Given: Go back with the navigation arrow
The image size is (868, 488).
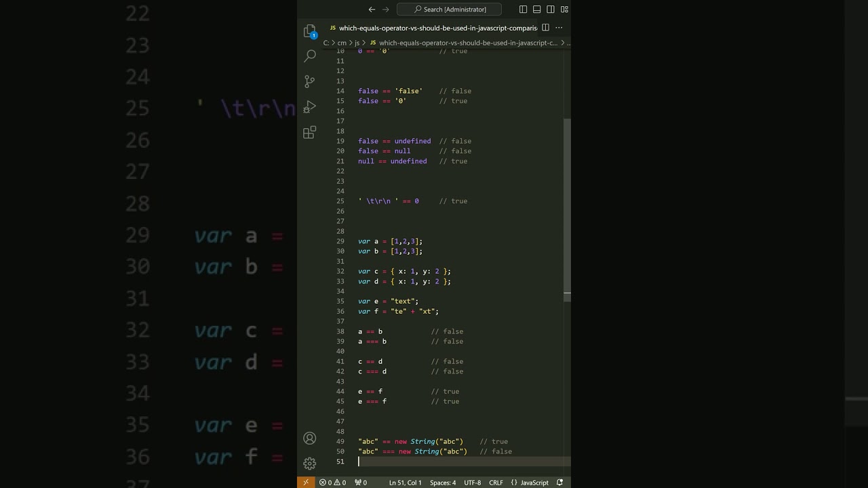Looking at the screenshot, I should point(372,9).
